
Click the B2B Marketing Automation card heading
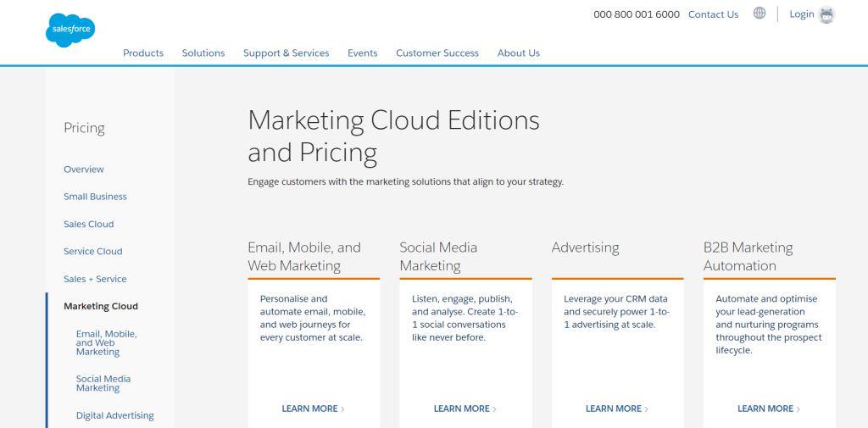(748, 256)
